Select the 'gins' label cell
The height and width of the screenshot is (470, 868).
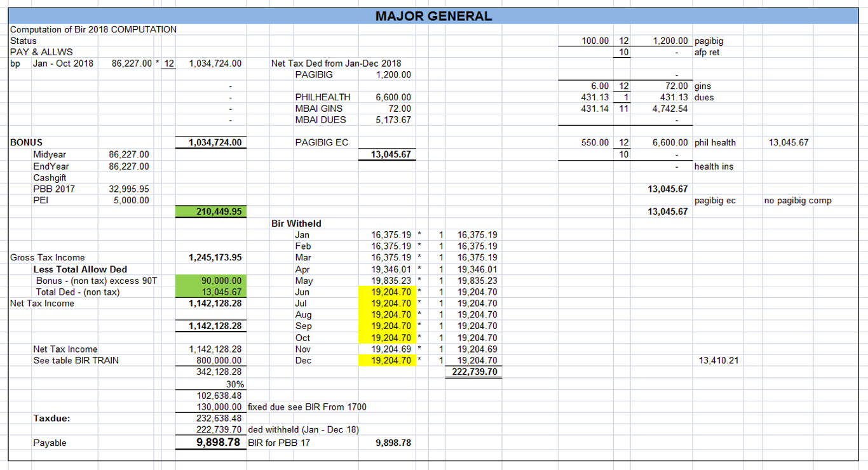tap(703, 86)
